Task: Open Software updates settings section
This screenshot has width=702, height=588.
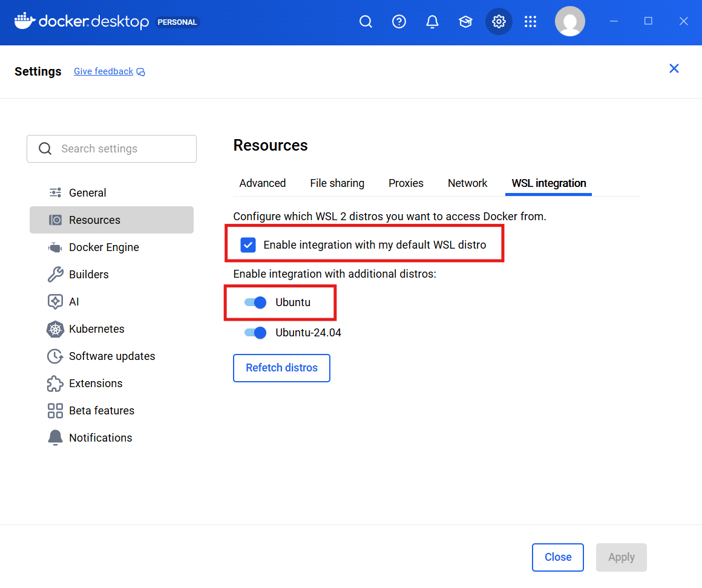Action: click(x=111, y=356)
